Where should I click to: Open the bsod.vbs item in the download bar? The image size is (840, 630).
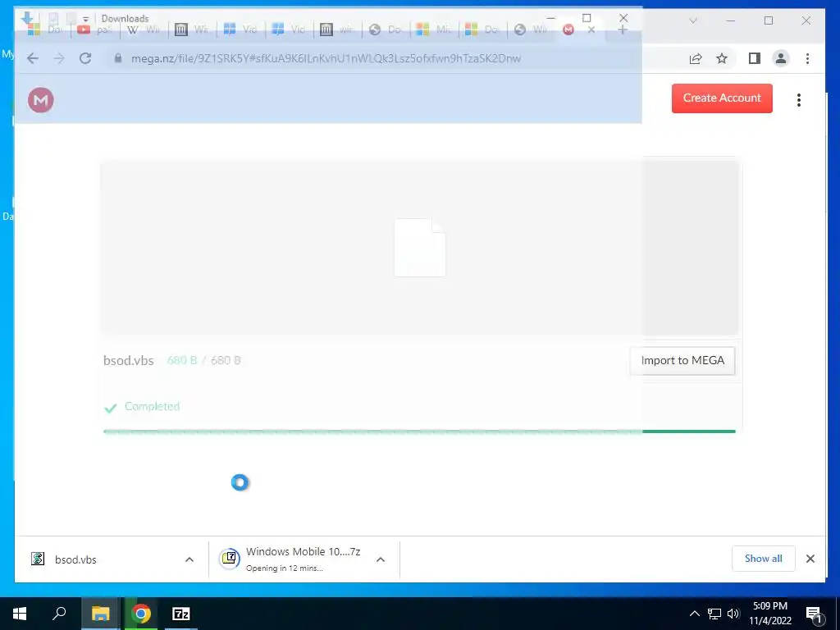click(112, 559)
